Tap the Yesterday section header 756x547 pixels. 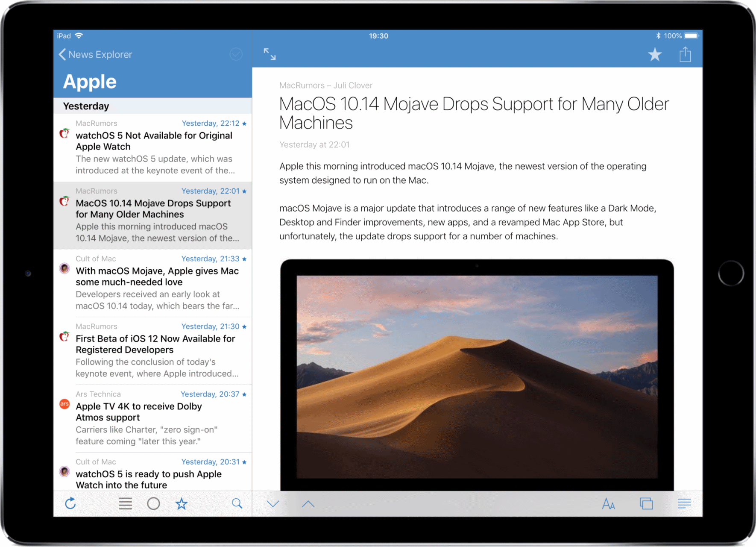pyautogui.click(x=152, y=106)
